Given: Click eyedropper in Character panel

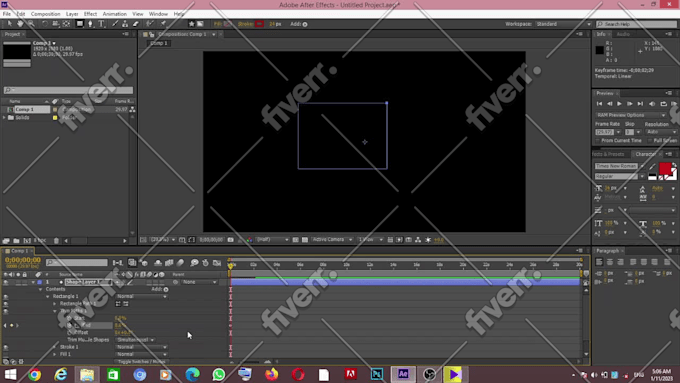Looking at the screenshot, I should pyautogui.click(x=652, y=167).
